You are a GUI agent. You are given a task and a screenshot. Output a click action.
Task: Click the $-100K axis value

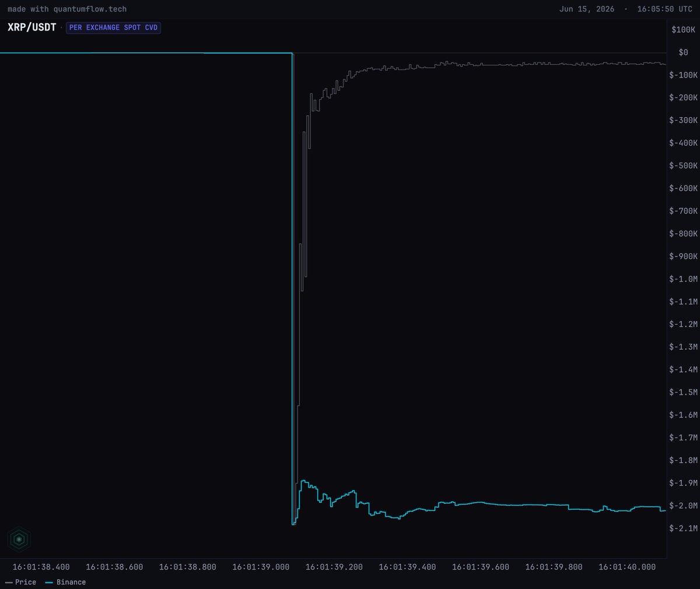tap(683, 75)
